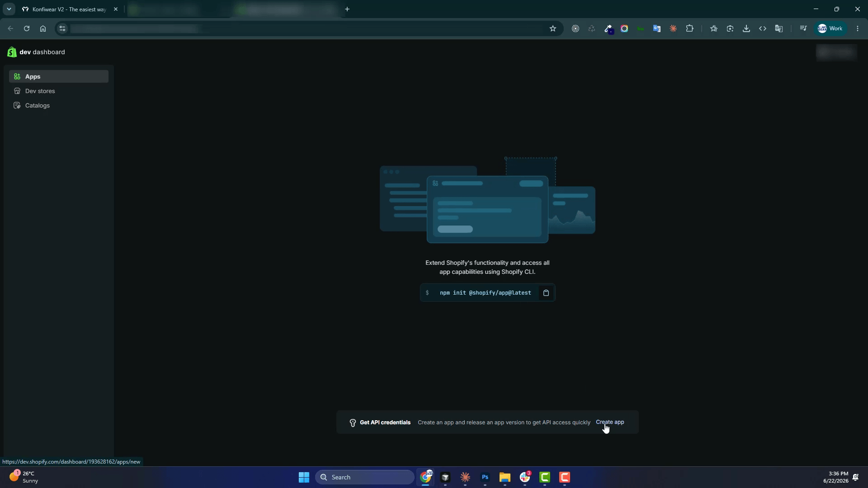Open the browser downloads icon

click(746, 28)
